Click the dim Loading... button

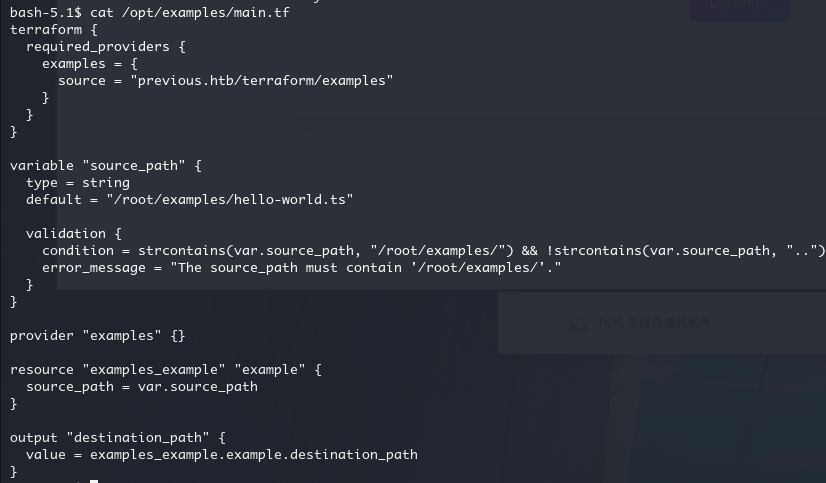[739, 6]
